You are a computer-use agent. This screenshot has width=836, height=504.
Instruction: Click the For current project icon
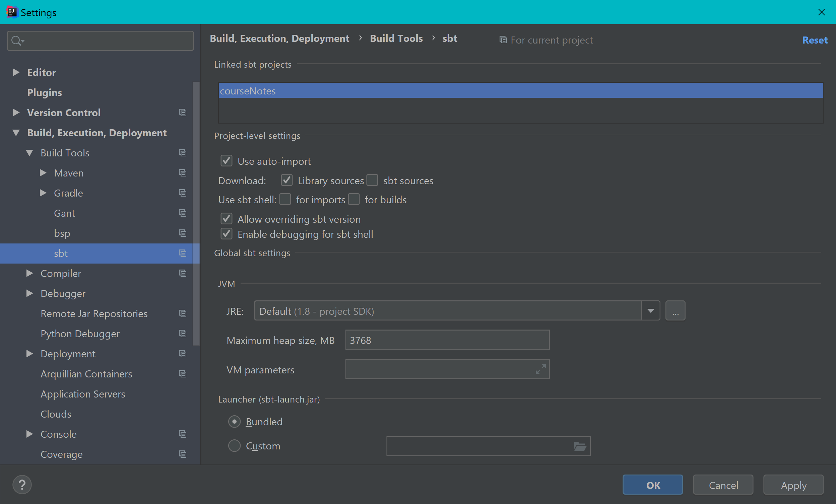503,40
